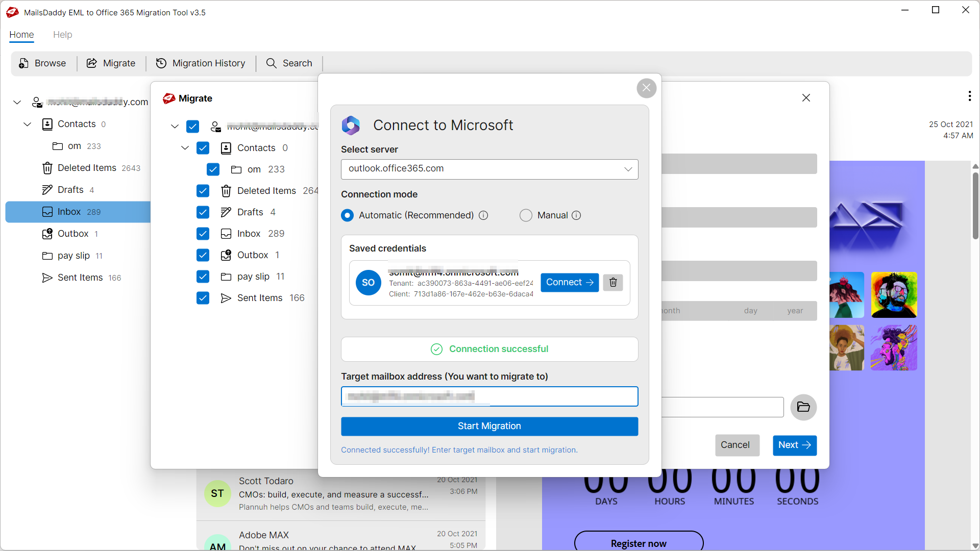Click the Search magnifier icon

point(271,63)
